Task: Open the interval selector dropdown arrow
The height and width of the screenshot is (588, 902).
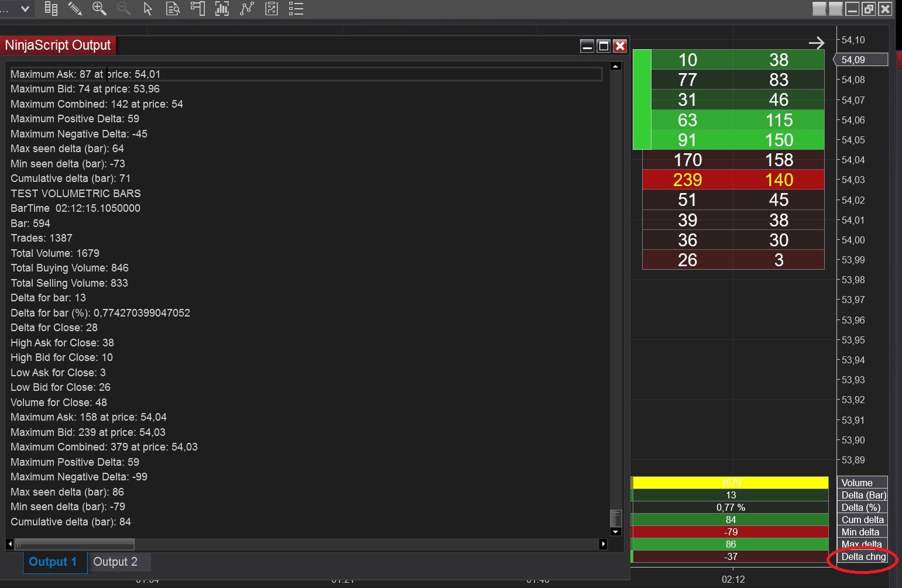Action: (25, 9)
